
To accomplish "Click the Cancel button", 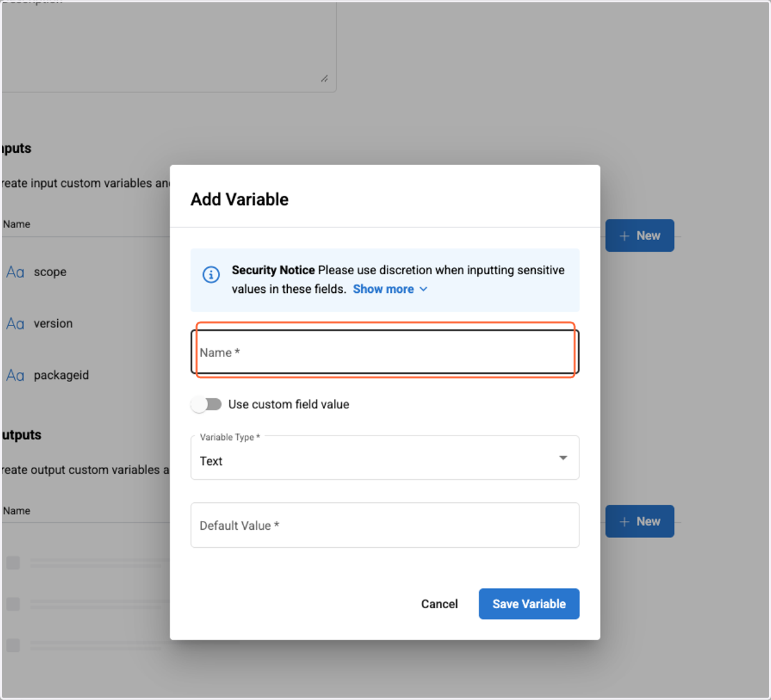I will [x=439, y=604].
